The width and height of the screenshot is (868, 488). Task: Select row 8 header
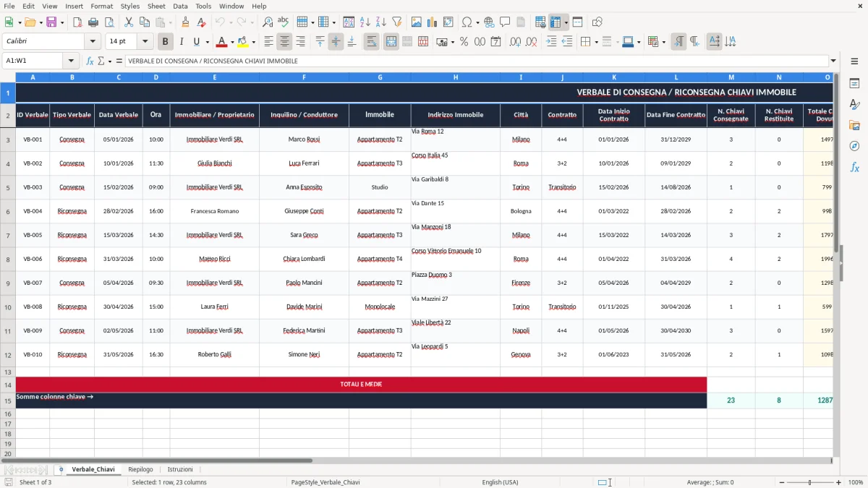[x=8, y=259]
